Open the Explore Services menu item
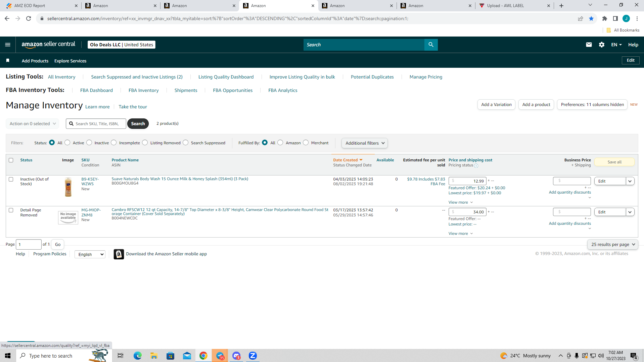This screenshot has height=362, width=644. click(70, 61)
